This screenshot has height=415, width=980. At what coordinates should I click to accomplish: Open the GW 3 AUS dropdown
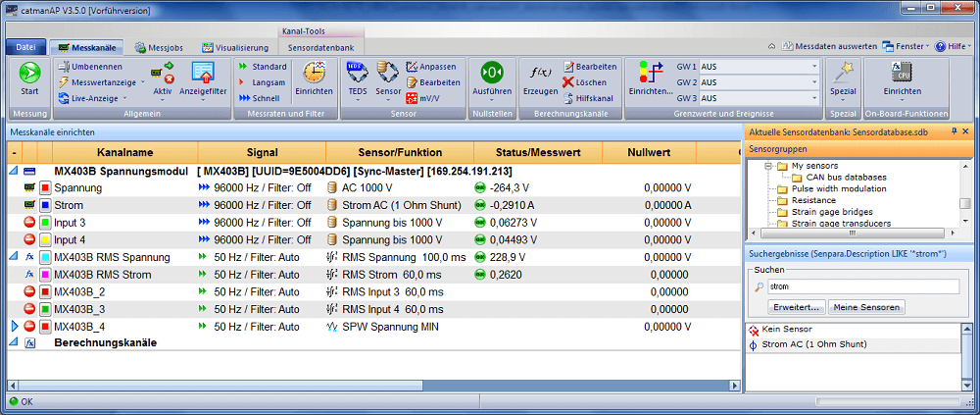[814, 98]
